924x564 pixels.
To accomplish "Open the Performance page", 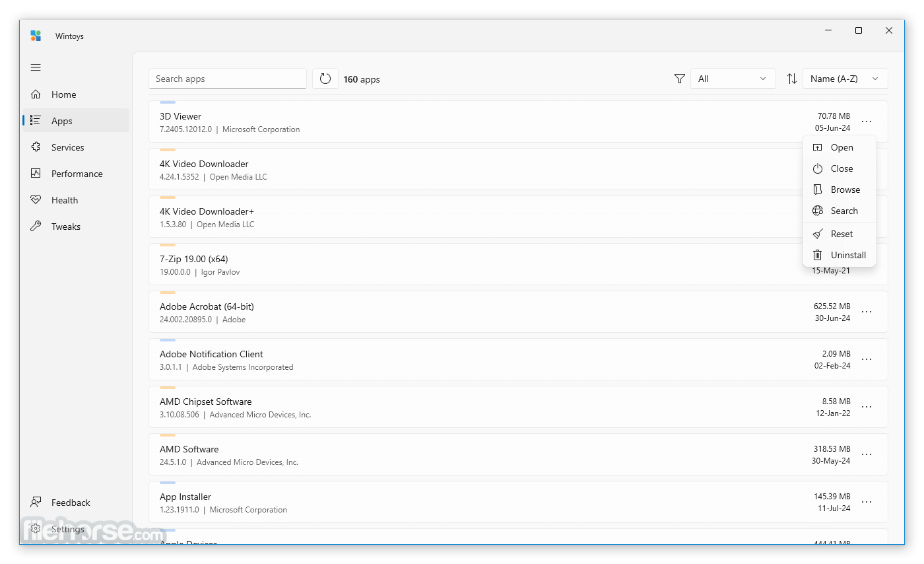I will pyautogui.click(x=76, y=174).
